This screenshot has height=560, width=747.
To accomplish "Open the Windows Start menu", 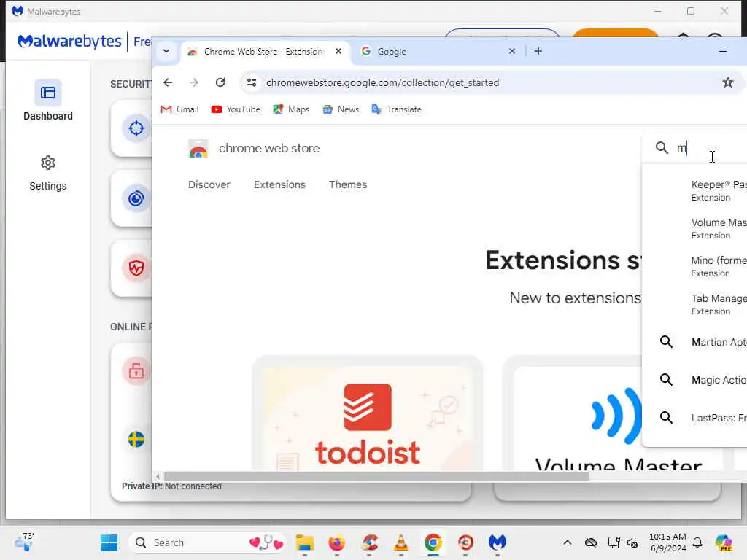I will coord(109,542).
